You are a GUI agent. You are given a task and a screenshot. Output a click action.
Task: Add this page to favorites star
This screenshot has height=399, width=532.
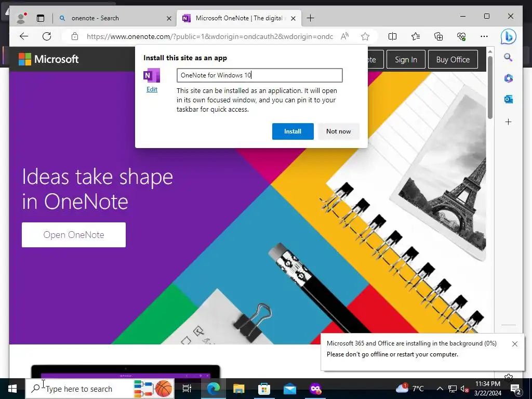pyautogui.click(x=365, y=36)
